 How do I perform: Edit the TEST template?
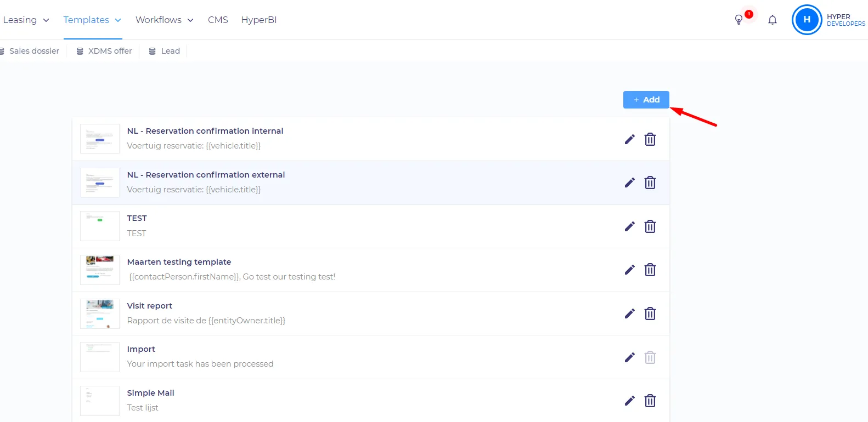click(629, 226)
